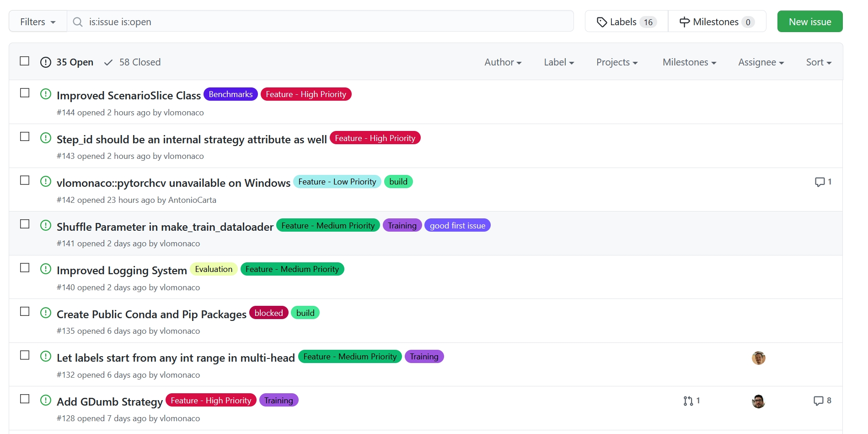Select checkbox for Improved Logging System issue
Image resolution: width=868 pixels, height=434 pixels.
pos(25,268)
